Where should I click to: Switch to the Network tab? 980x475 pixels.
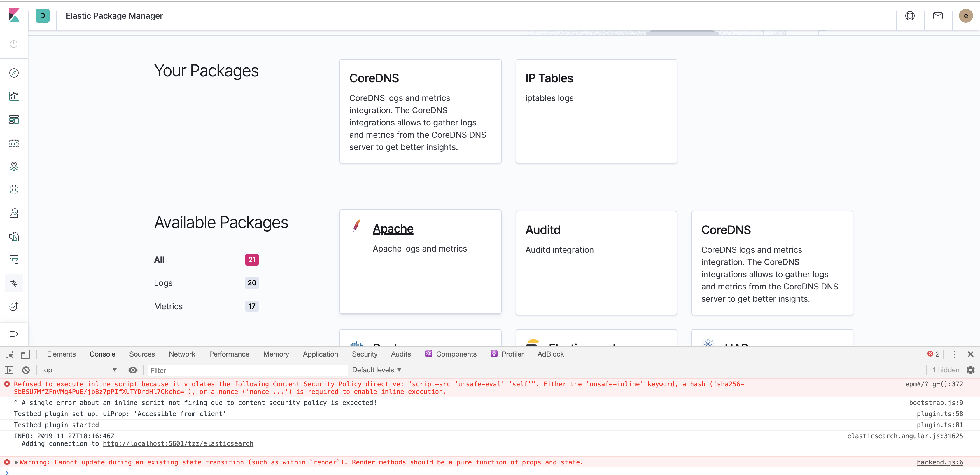pyautogui.click(x=181, y=354)
